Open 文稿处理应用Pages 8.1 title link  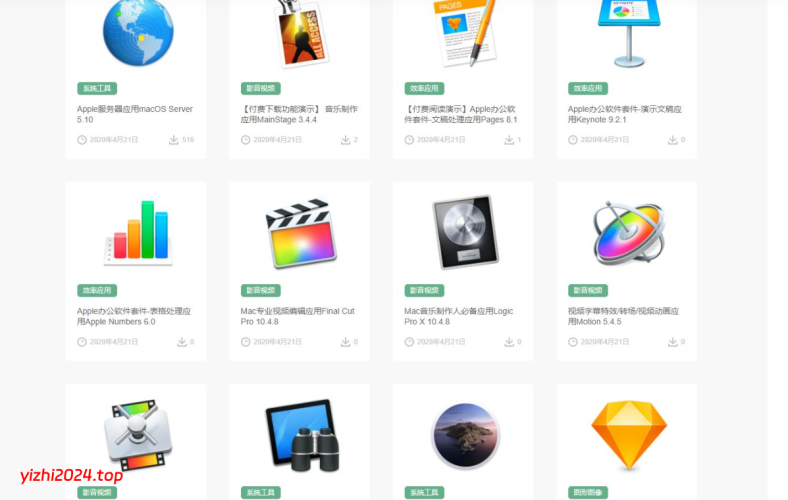click(461, 114)
